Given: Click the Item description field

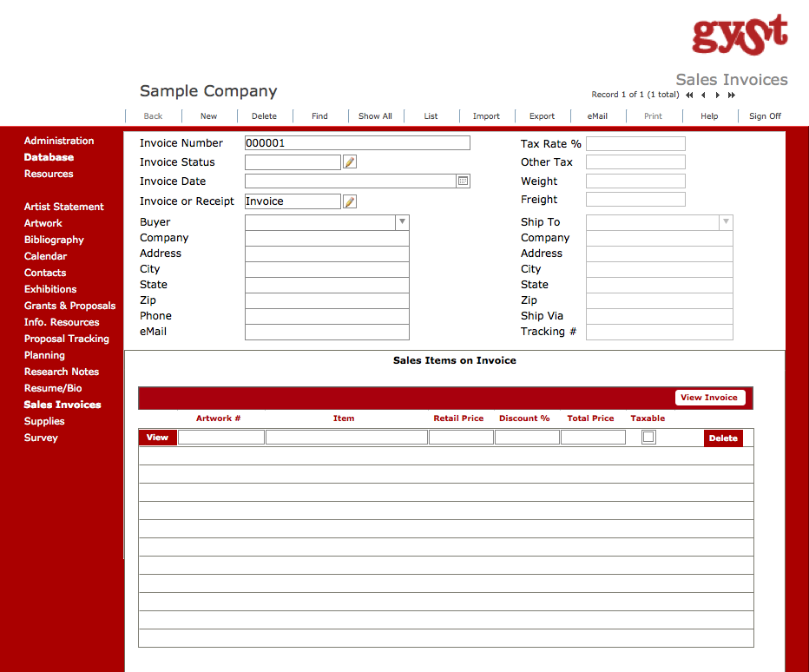Looking at the screenshot, I should pyautogui.click(x=346, y=438).
